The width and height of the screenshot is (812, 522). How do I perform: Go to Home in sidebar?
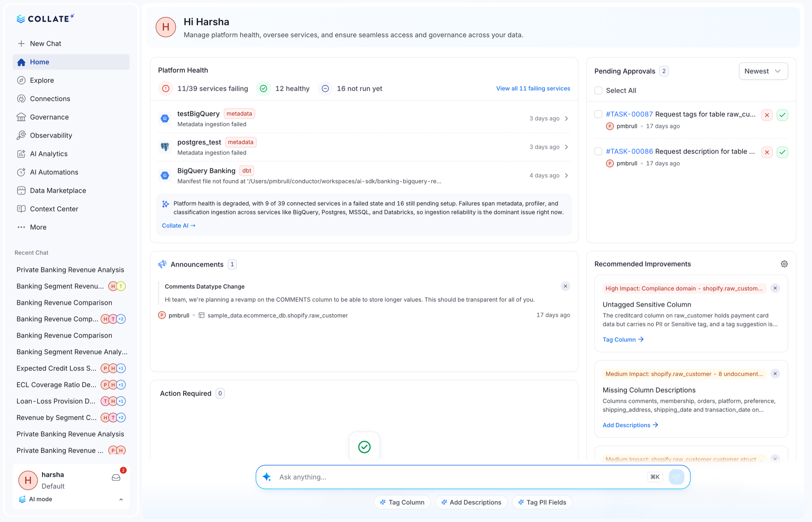tap(71, 62)
